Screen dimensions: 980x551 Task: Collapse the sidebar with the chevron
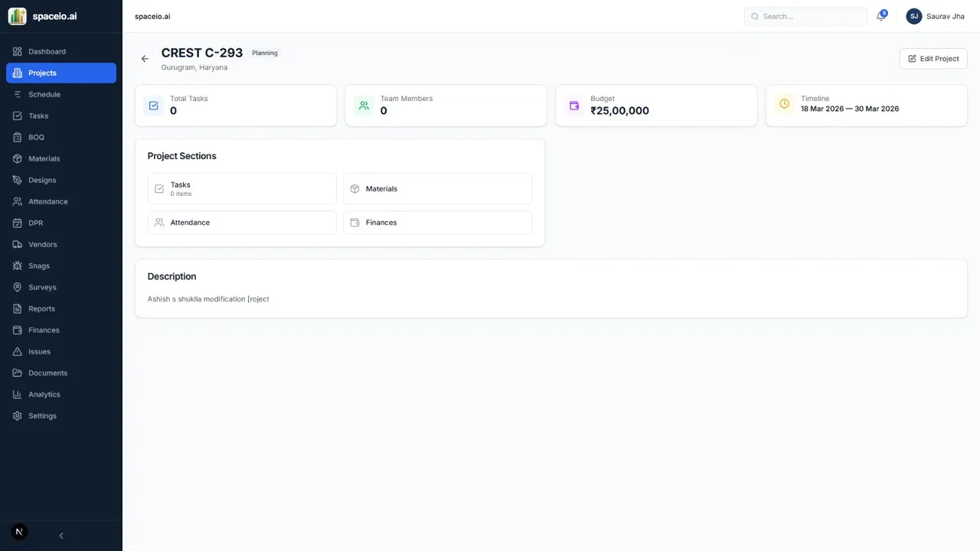tap(61, 536)
